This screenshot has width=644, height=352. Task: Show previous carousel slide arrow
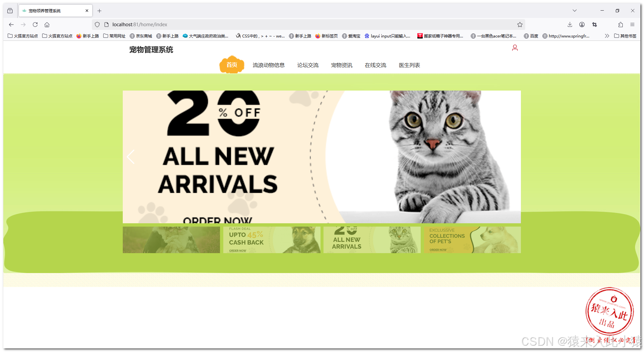coord(131,157)
